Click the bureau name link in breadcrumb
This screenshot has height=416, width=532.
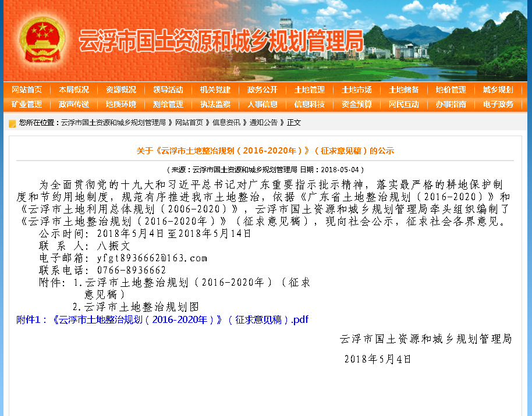pos(114,123)
